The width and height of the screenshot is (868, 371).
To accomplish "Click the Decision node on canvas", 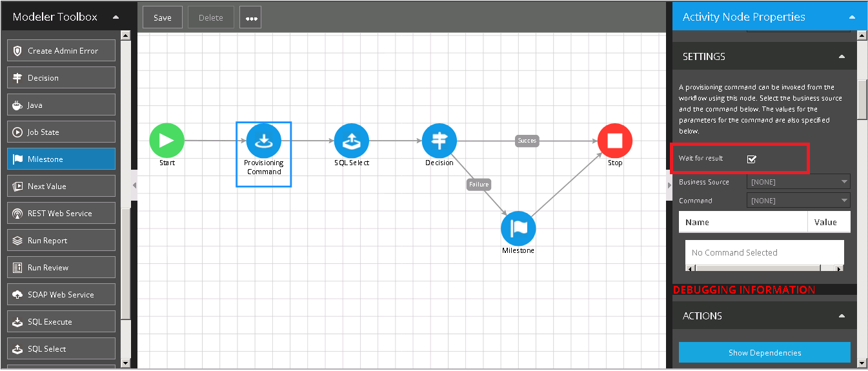I will 439,140.
